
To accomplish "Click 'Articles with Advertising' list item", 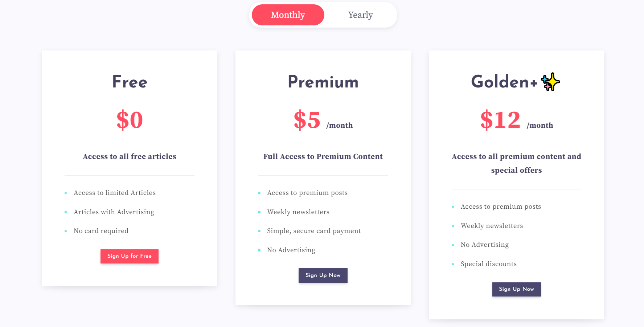I will pos(114,212).
